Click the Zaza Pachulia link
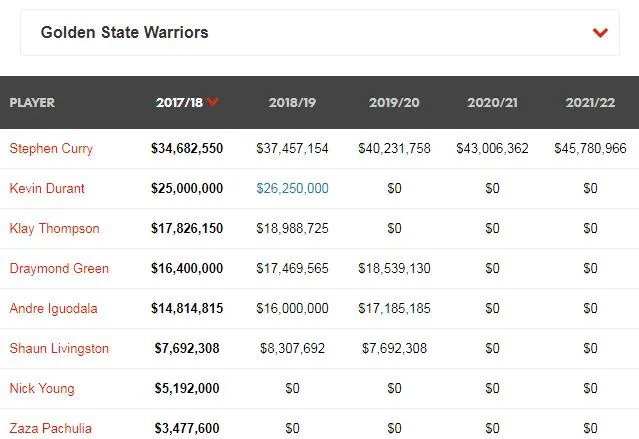Image resolution: width=639 pixels, height=439 pixels. click(x=50, y=428)
